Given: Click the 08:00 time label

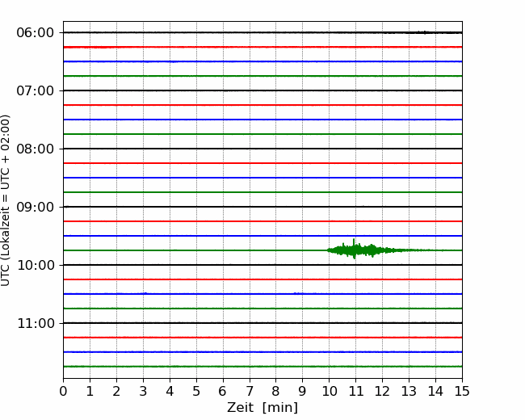Looking at the screenshot, I should pos(36,149).
